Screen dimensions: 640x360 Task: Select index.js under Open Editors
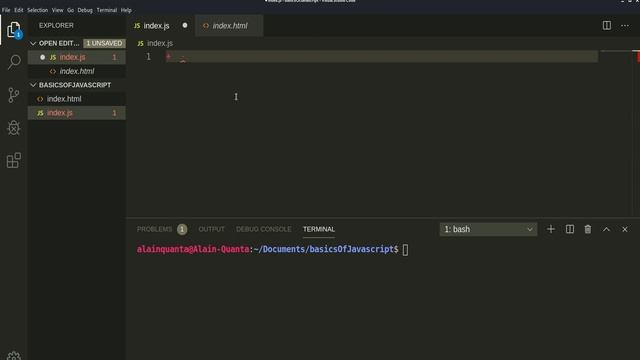[x=77, y=57]
